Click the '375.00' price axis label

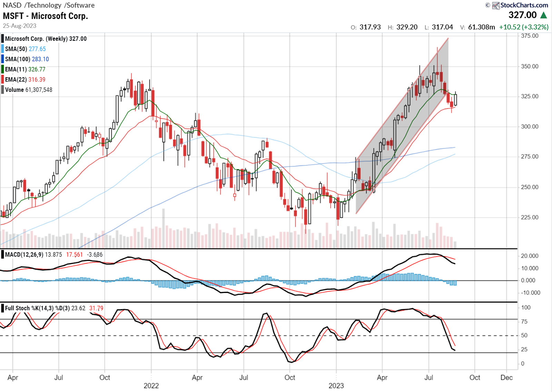click(530, 36)
